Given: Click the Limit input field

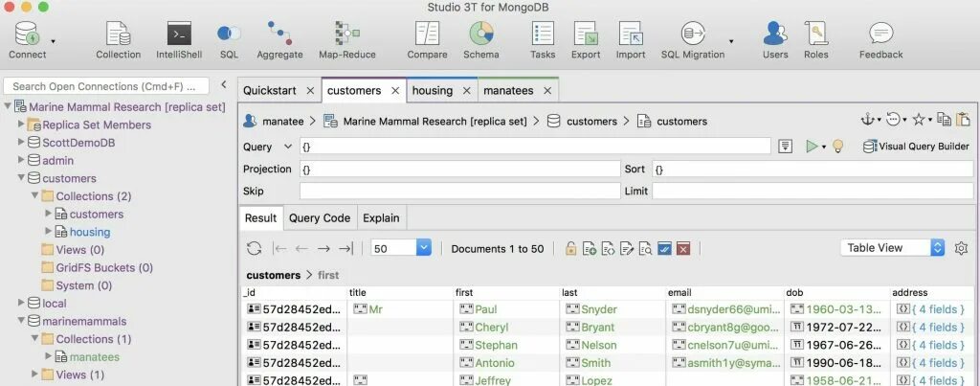Looking at the screenshot, I should click(813, 191).
